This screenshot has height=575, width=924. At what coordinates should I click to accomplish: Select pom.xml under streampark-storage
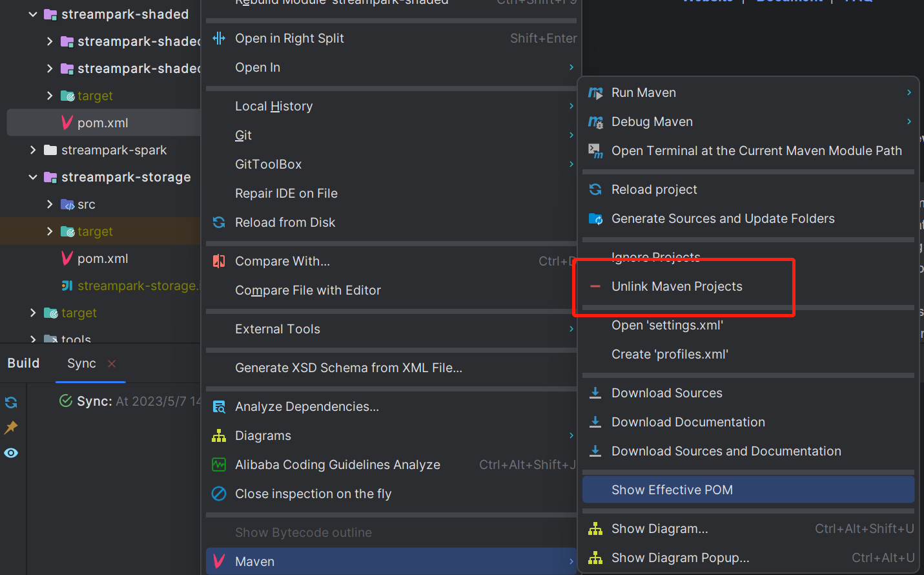pos(103,258)
